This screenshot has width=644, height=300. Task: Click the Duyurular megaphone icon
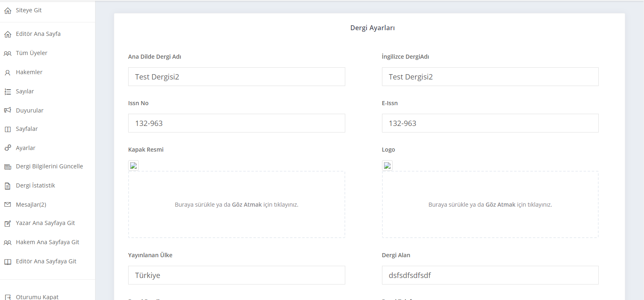[8, 110]
